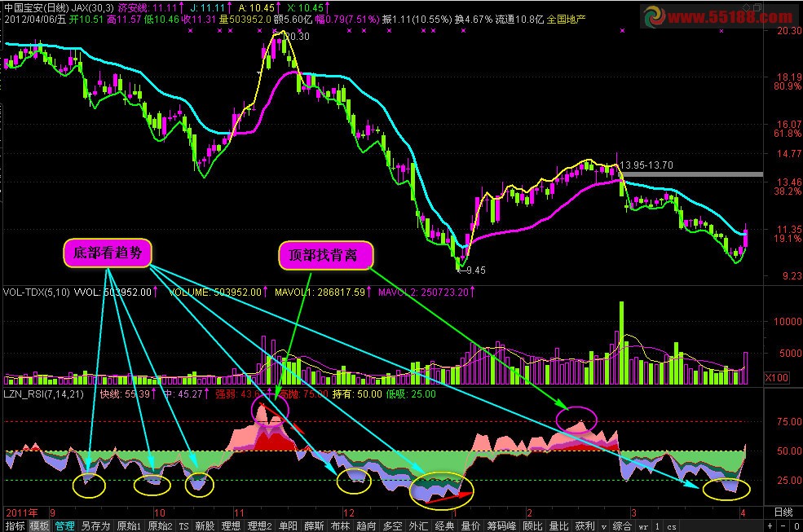Click the 75.00 RSI axis label
803x532 pixels.
789,421
